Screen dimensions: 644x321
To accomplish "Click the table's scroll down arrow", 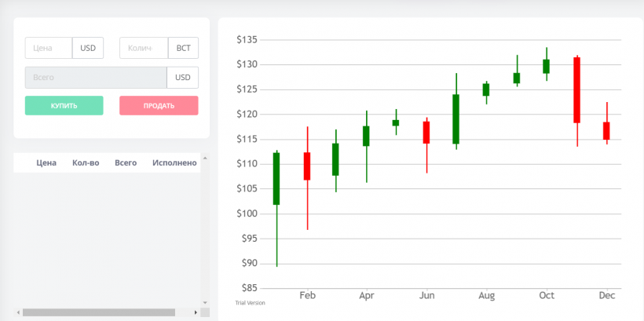I will pyautogui.click(x=205, y=303).
